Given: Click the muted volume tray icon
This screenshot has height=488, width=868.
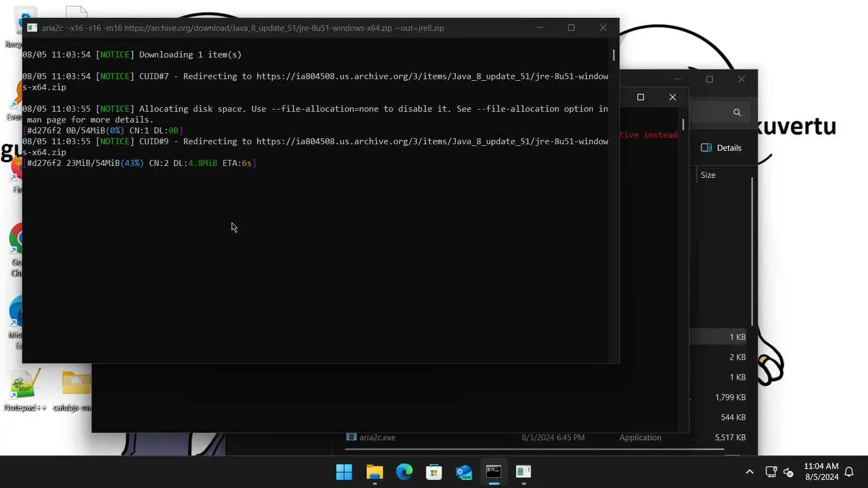Looking at the screenshot, I should (x=789, y=472).
